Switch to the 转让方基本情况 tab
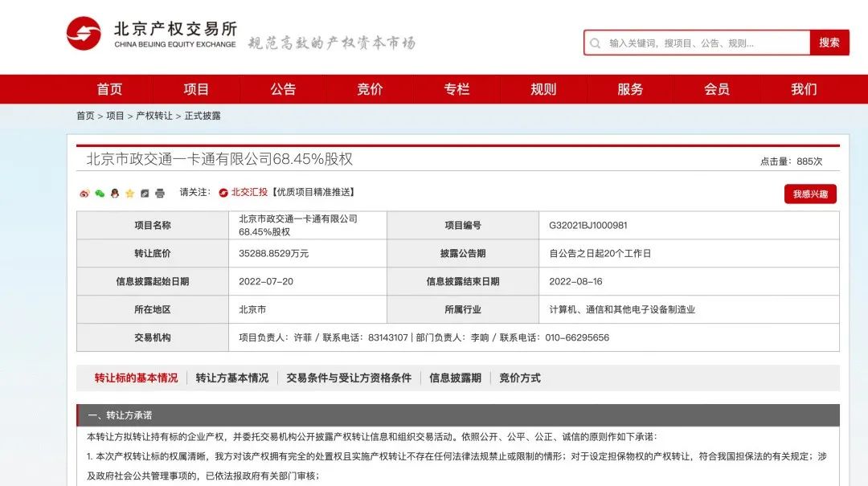Screen dimensions: 868x486 click(232, 378)
